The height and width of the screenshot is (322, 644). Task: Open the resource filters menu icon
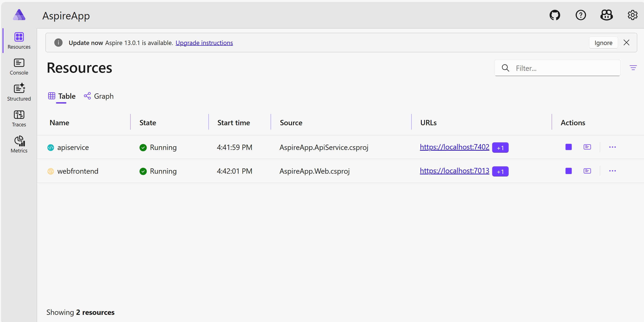point(633,68)
